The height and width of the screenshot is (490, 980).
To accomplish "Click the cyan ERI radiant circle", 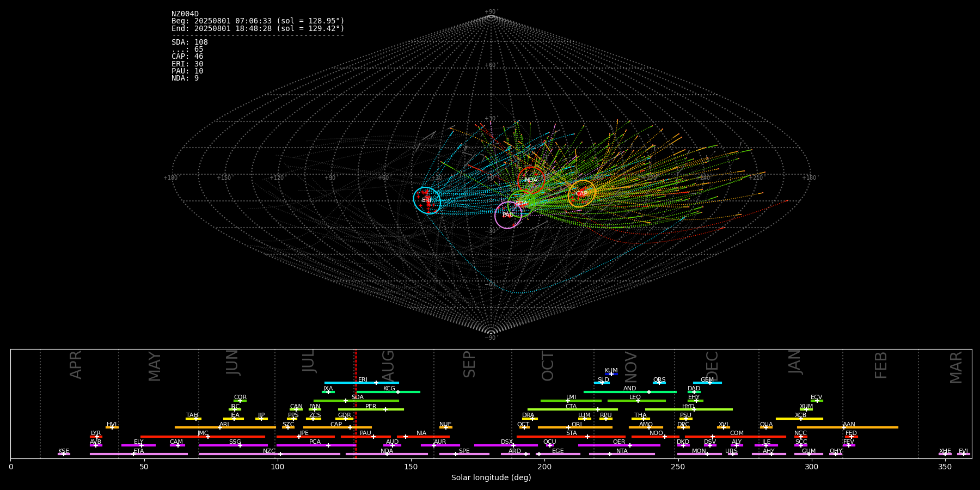I will coord(427,200).
